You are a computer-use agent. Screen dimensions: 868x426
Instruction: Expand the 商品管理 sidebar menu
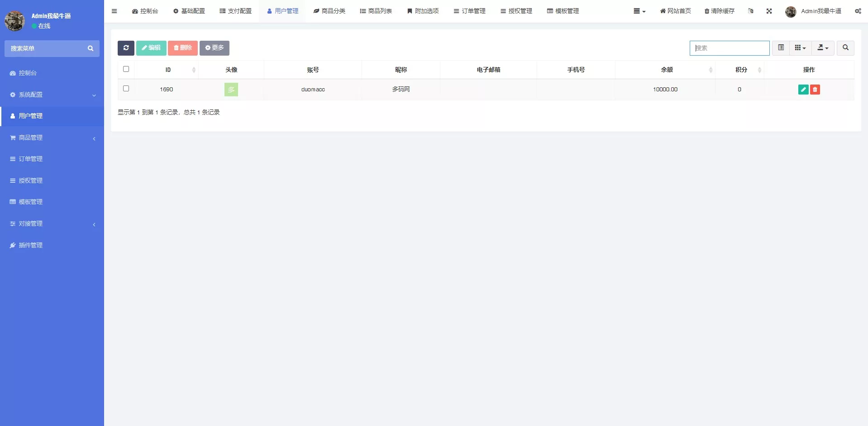pyautogui.click(x=52, y=138)
